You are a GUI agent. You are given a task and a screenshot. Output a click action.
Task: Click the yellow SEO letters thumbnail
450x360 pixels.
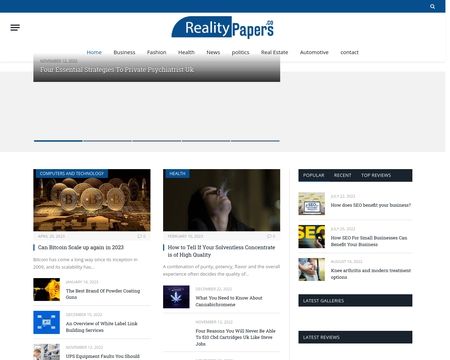pos(312,236)
